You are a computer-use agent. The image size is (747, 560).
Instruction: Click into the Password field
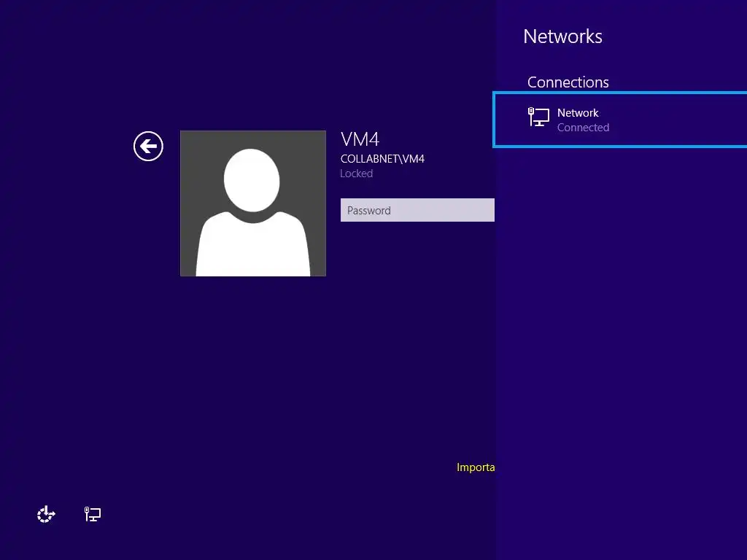coord(417,210)
